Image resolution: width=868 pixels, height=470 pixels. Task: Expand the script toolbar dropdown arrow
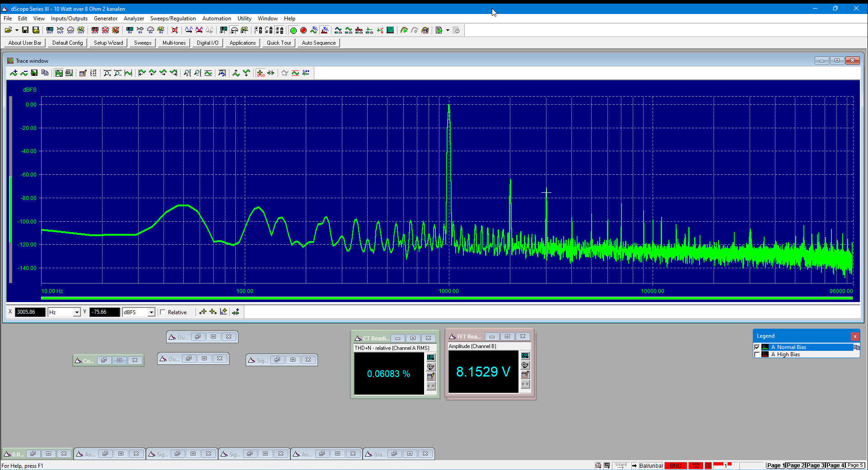(448, 30)
